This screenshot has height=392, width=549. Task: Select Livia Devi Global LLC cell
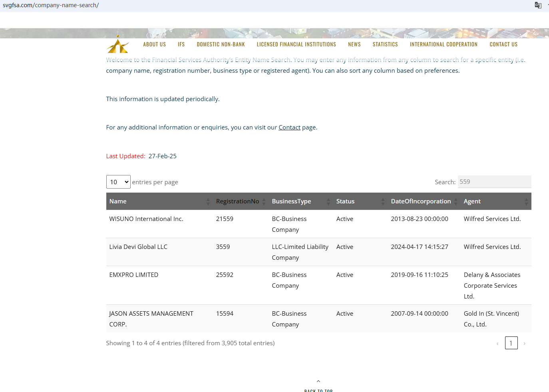point(138,247)
